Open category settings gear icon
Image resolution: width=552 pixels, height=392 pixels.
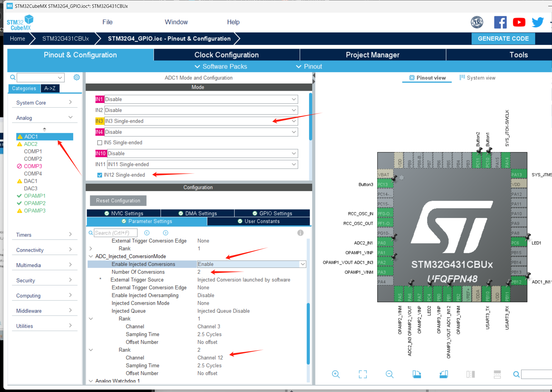point(77,77)
